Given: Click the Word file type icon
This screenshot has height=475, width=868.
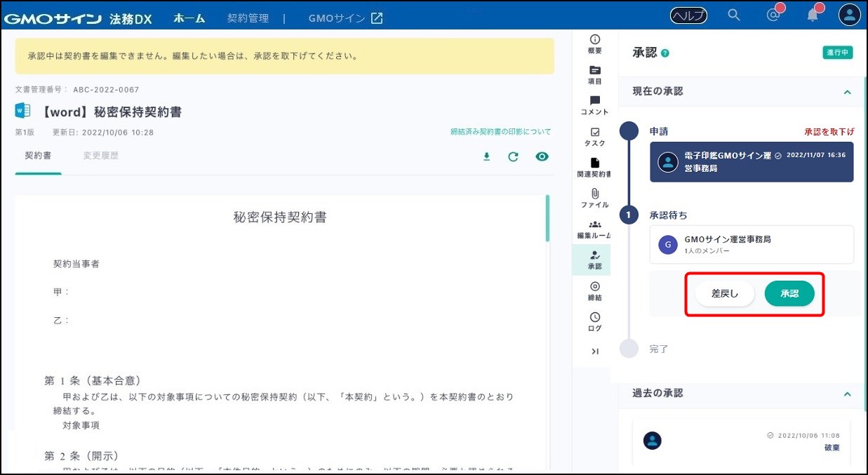Looking at the screenshot, I should 23,111.
